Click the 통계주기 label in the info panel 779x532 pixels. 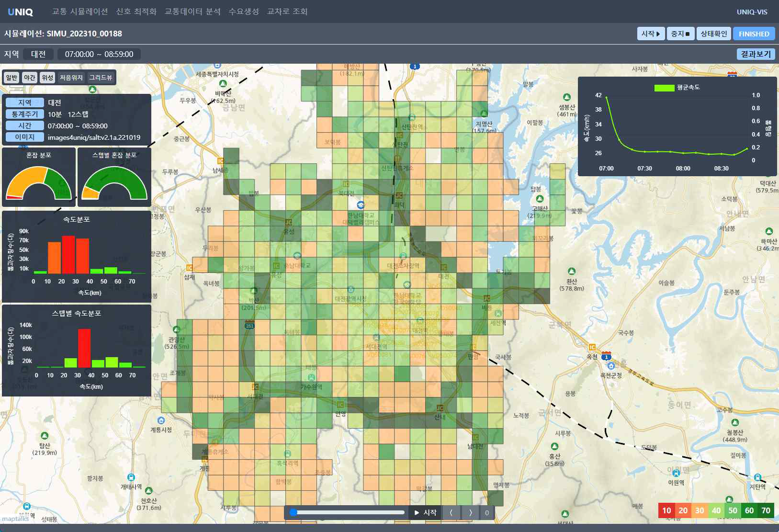tap(25, 114)
